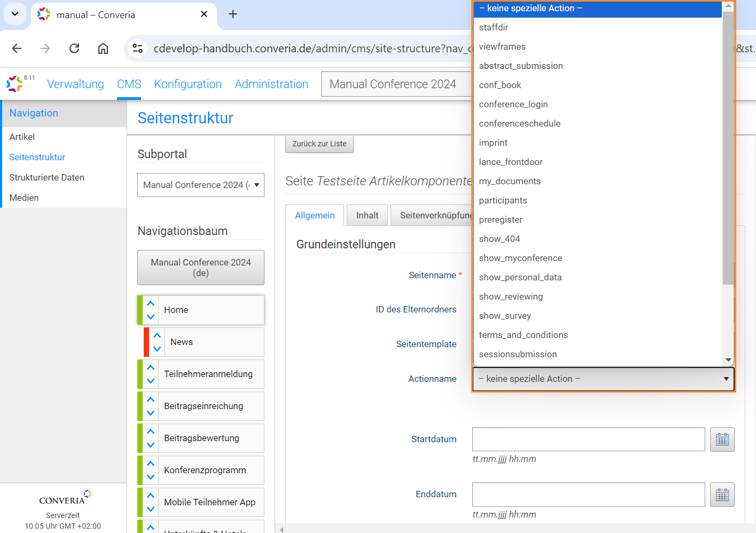Click inside the Startdatum input field
Image resolution: width=756 pixels, height=533 pixels.
point(588,439)
